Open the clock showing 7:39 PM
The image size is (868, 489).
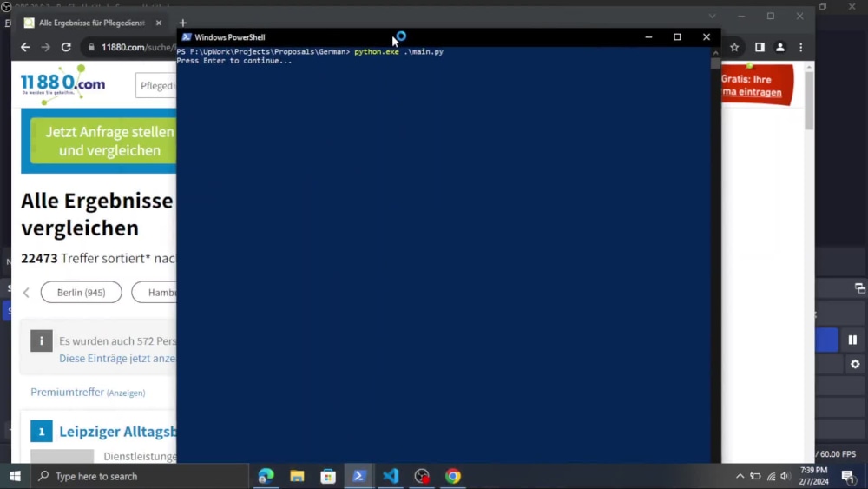click(x=814, y=476)
